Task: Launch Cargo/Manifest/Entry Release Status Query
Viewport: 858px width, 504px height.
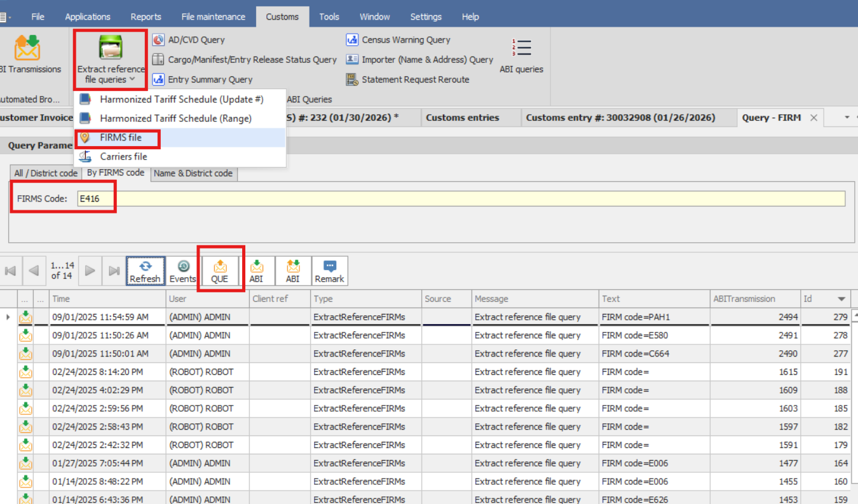Action: (x=252, y=60)
